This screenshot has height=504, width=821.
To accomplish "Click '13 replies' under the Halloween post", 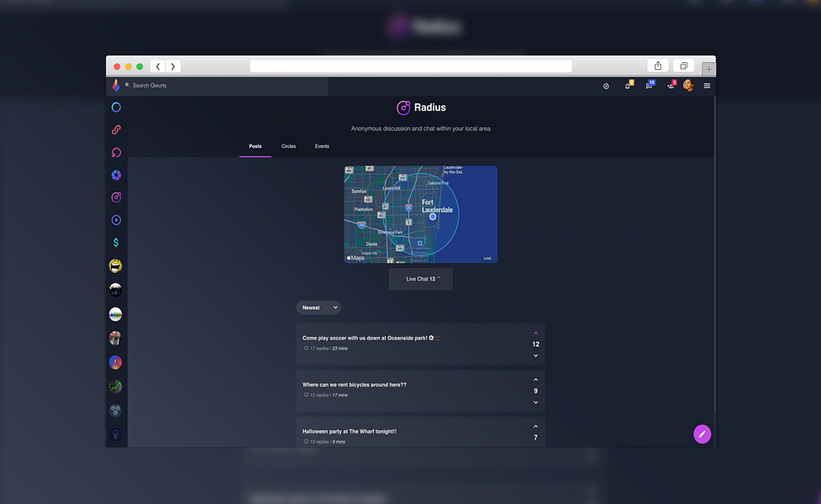I will click(318, 442).
